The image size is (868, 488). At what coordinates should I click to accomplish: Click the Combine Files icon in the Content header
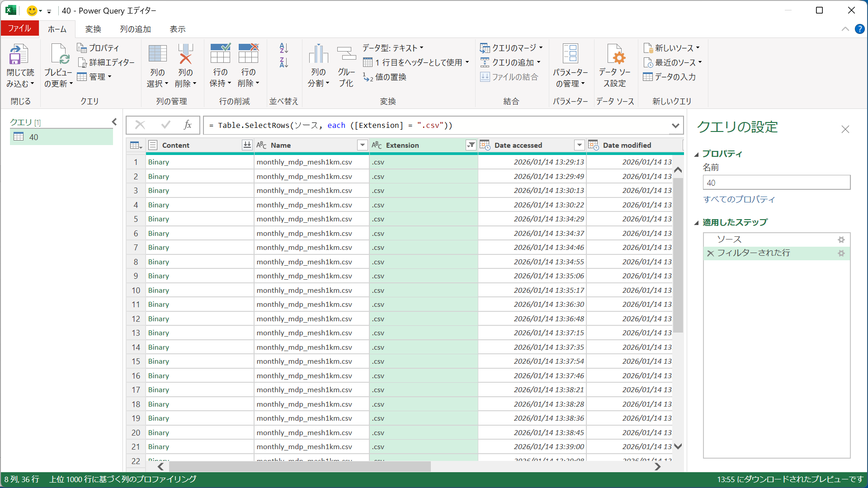click(247, 145)
